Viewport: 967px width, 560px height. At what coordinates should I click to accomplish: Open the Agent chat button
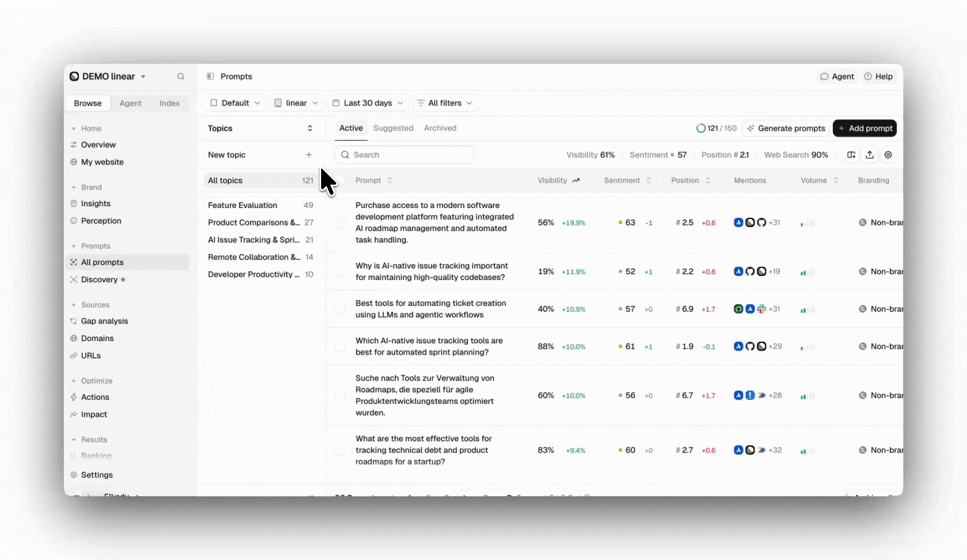[x=837, y=76]
